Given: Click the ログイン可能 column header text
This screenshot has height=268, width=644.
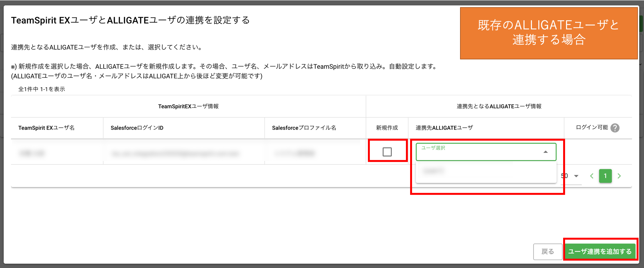Looking at the screenshot, I should point(592,127).
